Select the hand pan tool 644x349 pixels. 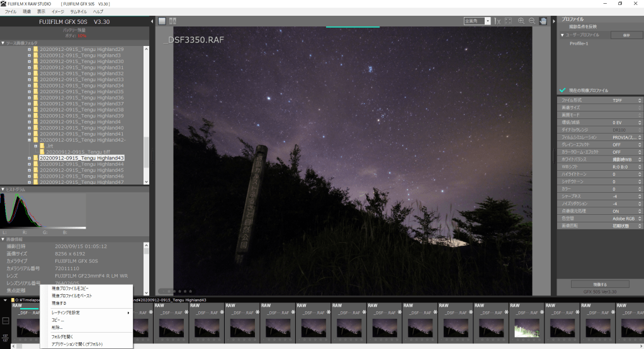543,21
